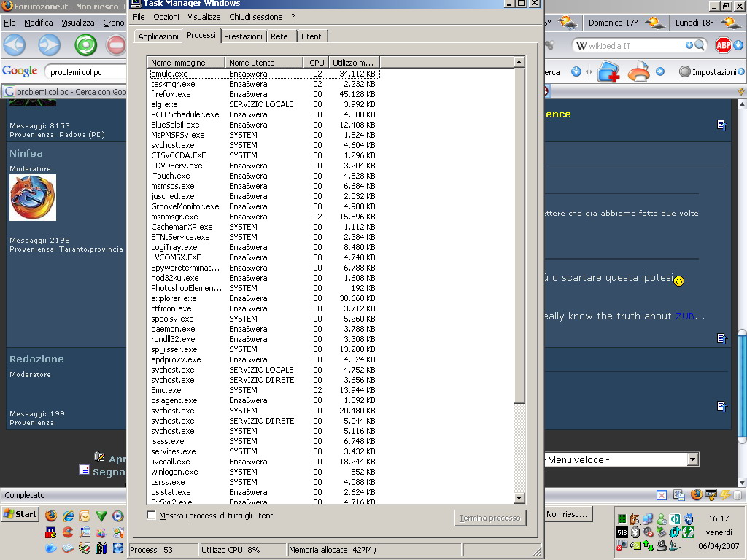Click the Firefox forward arrow button
Screen dimensions: 747x560
(x=50, y=46)
